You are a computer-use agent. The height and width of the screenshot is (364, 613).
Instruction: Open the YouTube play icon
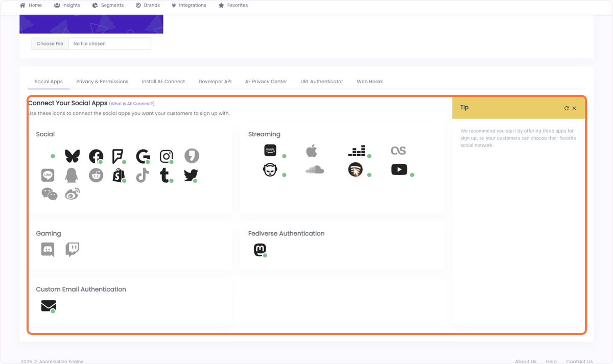coord(399,169)
